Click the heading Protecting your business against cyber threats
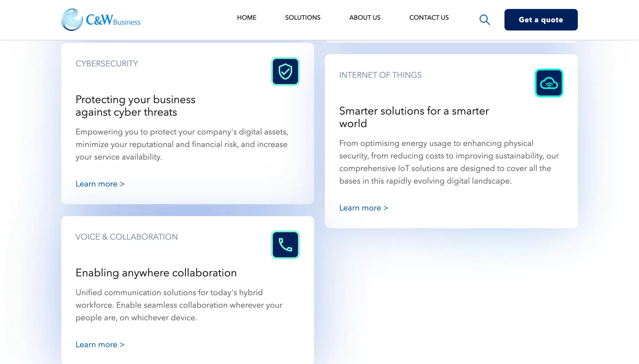Viewport: 639px width, 364px height. [x=135, y=106]
